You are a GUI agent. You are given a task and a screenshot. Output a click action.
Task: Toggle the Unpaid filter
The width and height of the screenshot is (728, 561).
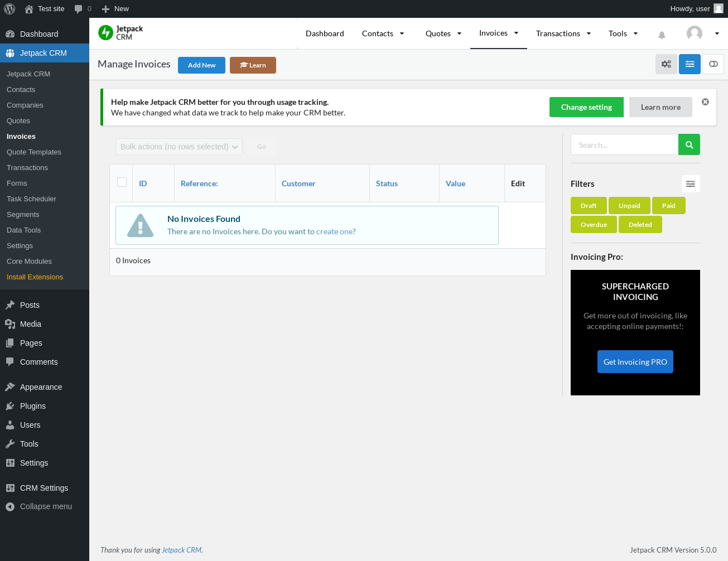click(x=629, y=206)
